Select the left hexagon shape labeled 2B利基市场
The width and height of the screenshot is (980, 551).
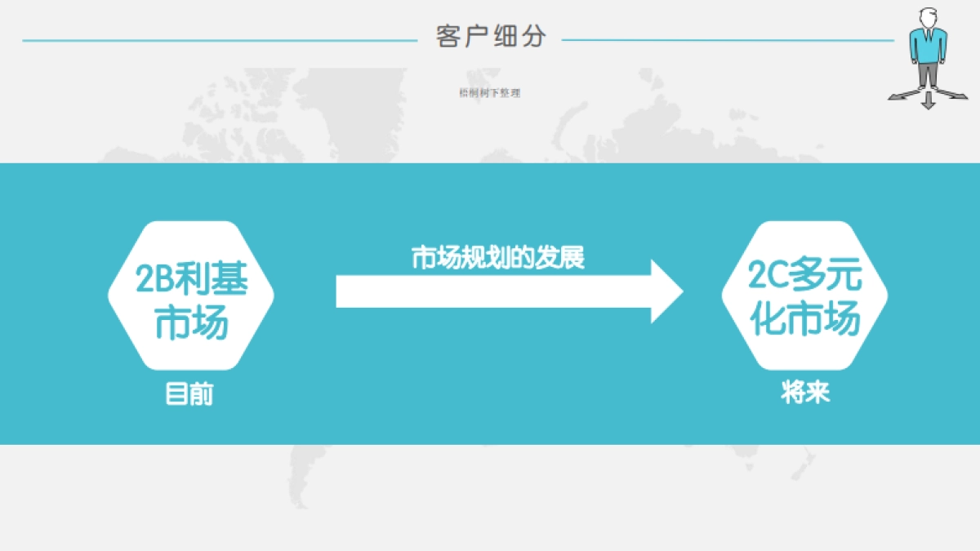click(189, 294)
